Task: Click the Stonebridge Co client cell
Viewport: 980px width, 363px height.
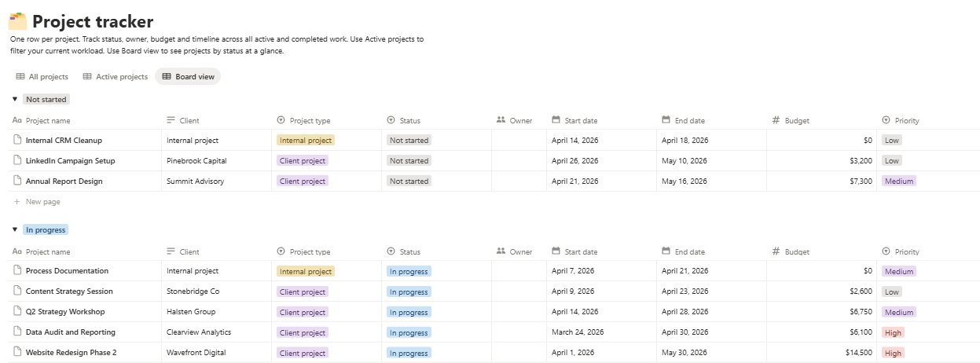Action: pyautogui.click(x=216, y=291)
